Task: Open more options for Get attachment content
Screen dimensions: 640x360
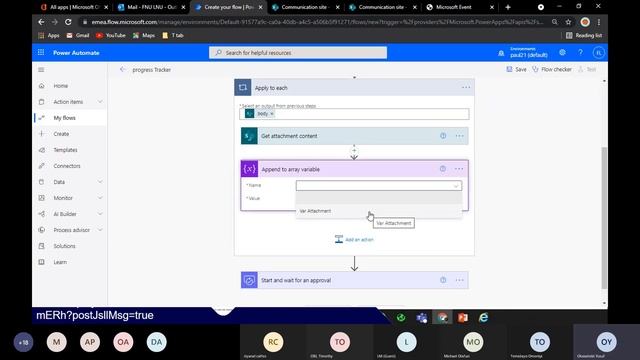Action: click(459, 136)
